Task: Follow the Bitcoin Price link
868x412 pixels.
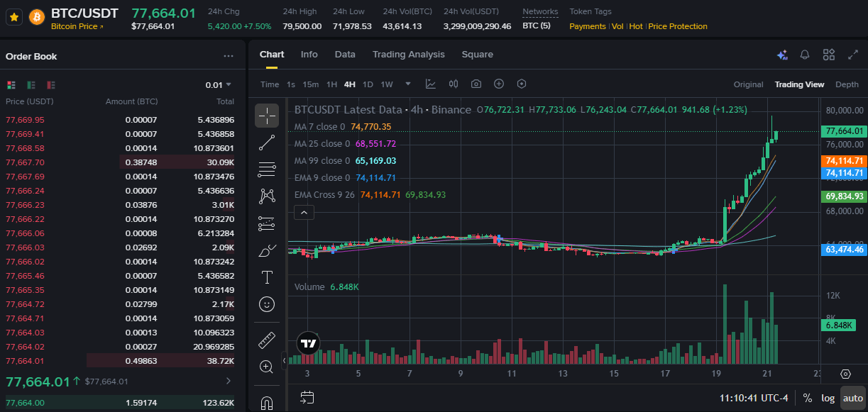Action: (x=77, y=26)
